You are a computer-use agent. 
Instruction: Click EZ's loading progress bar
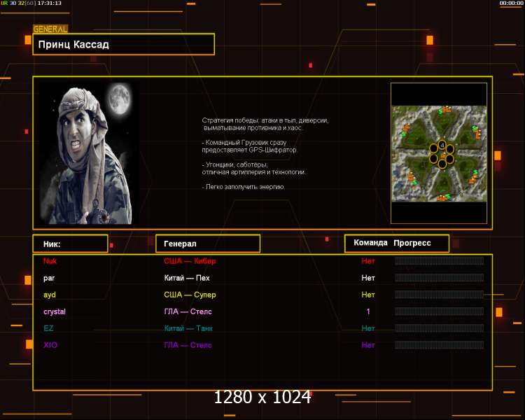click(x=439, y=328)
